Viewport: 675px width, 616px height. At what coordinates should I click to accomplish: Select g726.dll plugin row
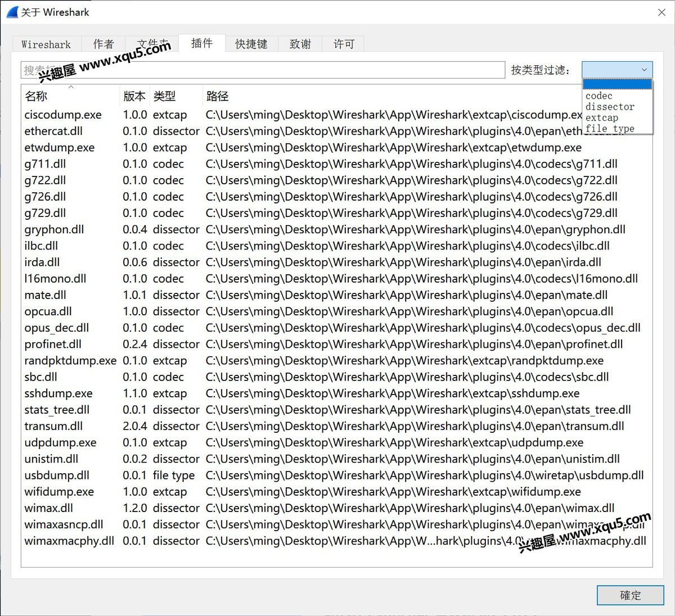[336, 197]
